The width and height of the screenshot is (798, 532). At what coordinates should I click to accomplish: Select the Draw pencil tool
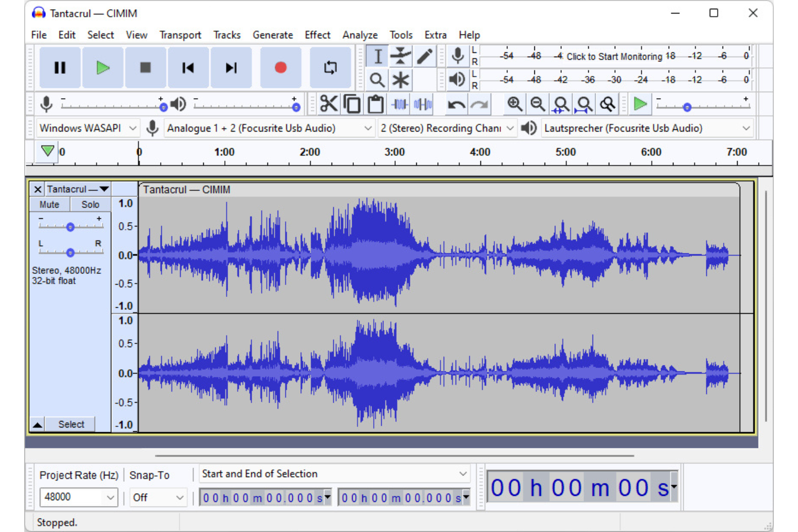[x=424, y=56]
